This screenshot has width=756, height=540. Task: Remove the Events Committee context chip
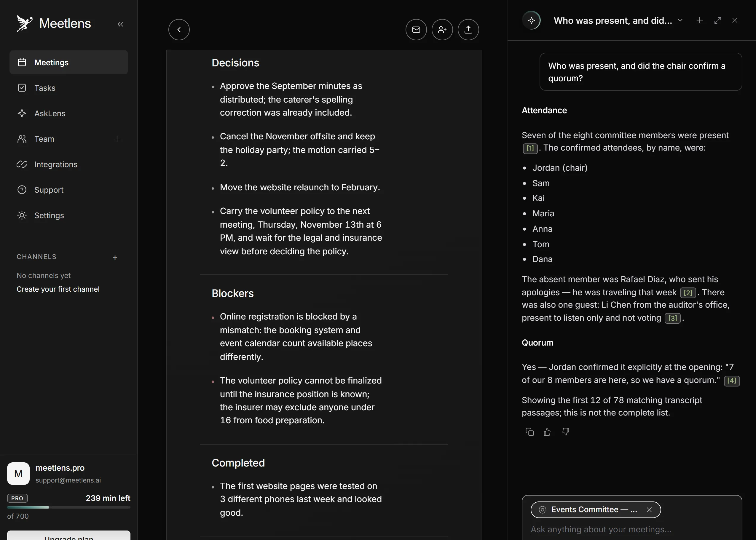pyautogui.click(x=649, y=509)
